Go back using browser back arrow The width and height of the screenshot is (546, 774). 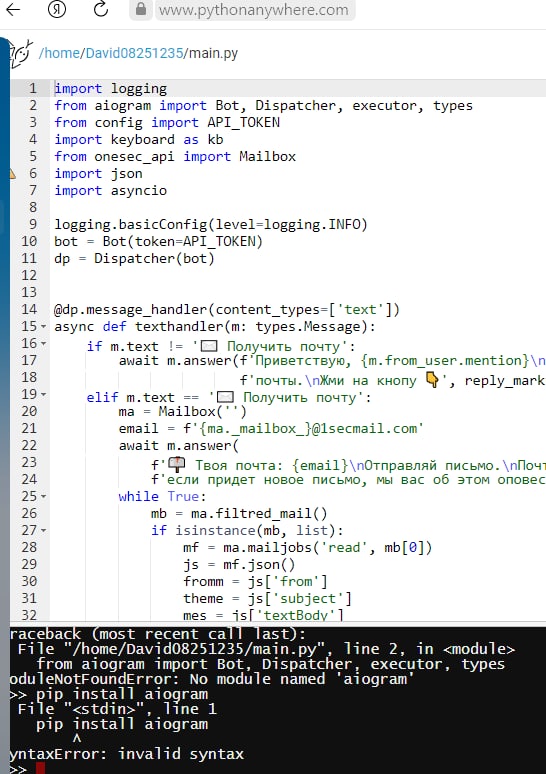[x=12, y=9]
